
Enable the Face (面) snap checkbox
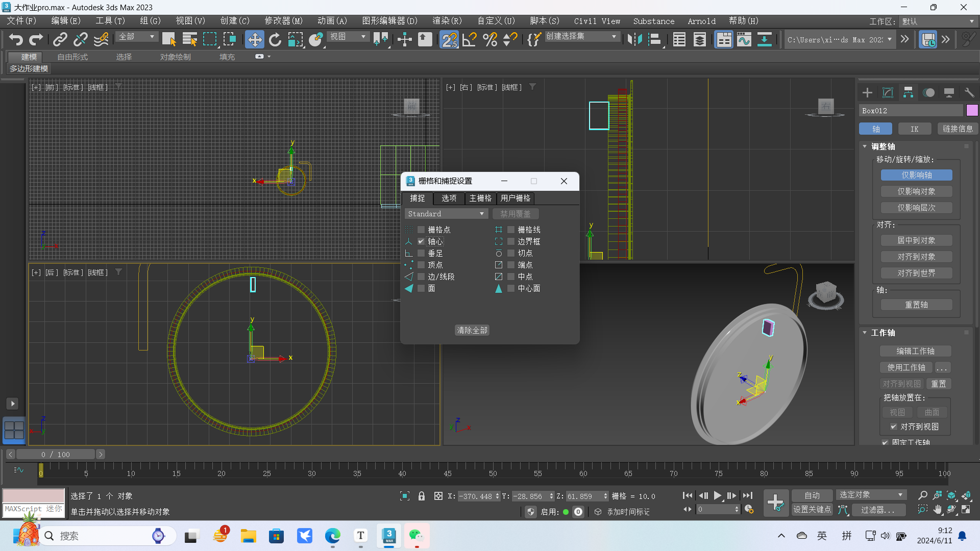tap(421, 288)
